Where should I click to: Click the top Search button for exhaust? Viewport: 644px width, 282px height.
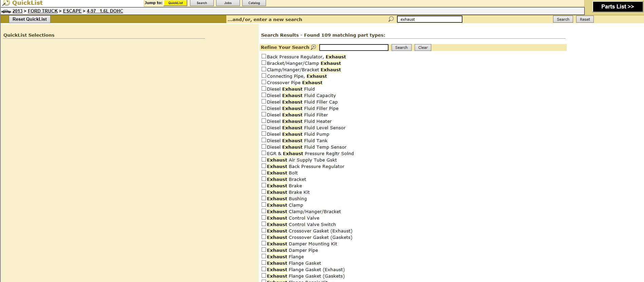point(563,19)
